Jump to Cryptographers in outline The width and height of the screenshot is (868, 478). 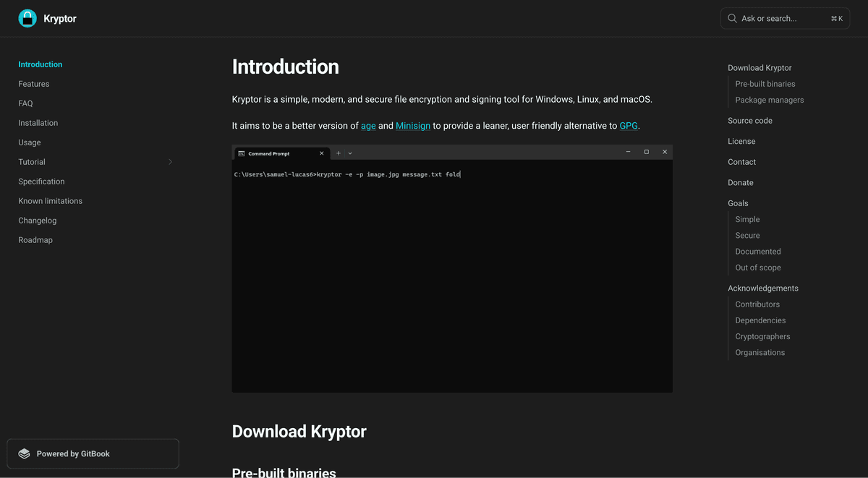pyautogui.click(x=763, y=336)
